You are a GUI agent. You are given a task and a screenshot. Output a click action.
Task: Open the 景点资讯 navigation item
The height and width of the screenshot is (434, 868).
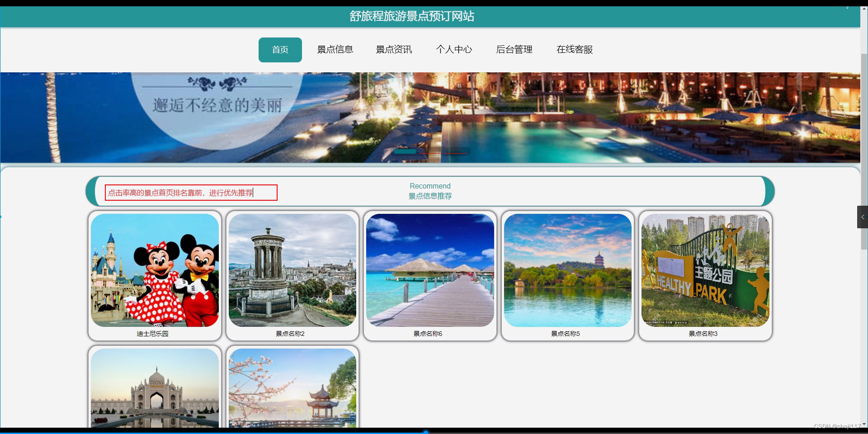394,50
